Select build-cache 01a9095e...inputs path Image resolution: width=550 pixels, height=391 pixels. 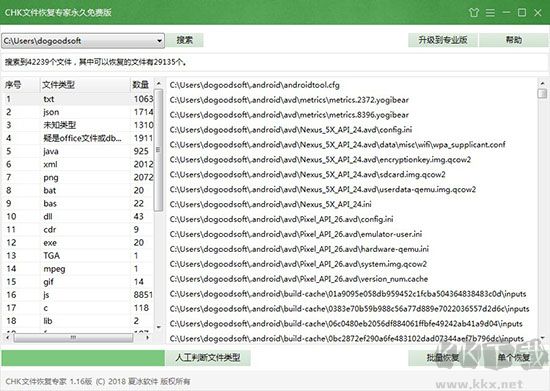click(x=348, y=294)
